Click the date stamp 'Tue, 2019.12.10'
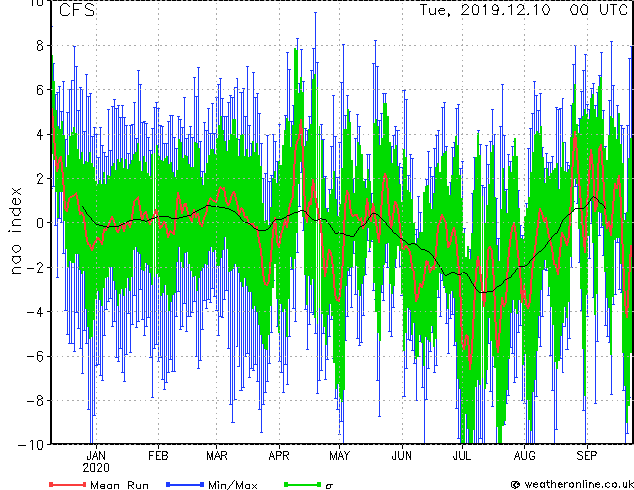 485,10
